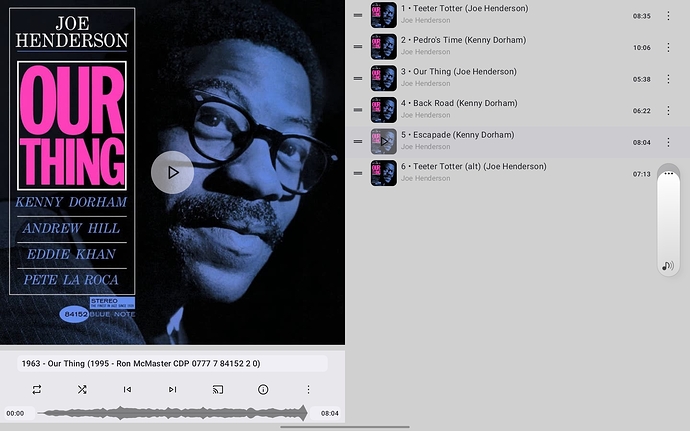
Task: Skip to previous track
Action: (x=127, y=389)
